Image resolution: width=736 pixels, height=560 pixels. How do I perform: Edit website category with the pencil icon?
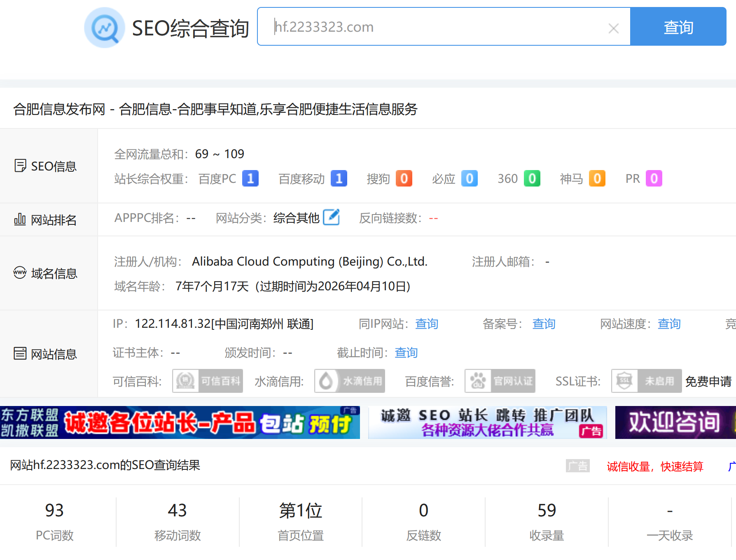[331, 217]
